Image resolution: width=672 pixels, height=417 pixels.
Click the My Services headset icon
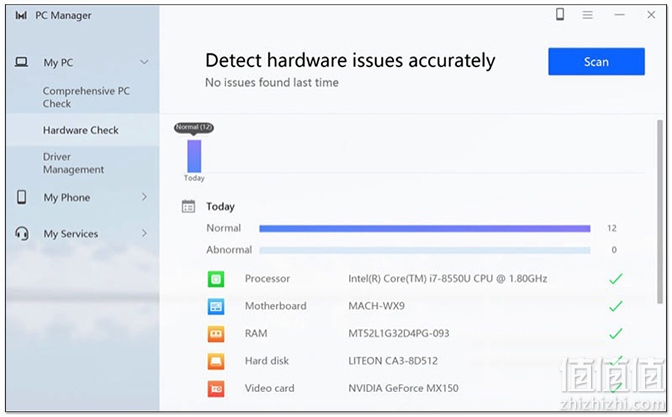point(22,234)
